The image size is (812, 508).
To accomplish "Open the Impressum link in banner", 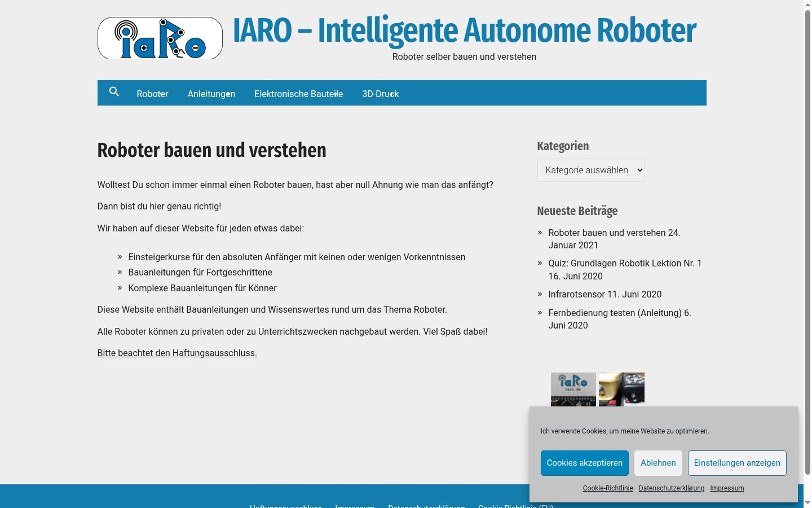I will 727,488.
